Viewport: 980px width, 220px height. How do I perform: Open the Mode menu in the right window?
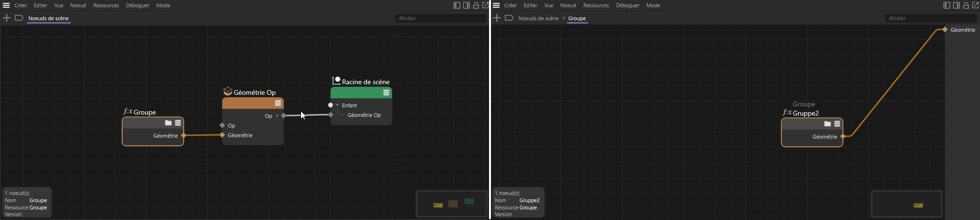(653, 5)
